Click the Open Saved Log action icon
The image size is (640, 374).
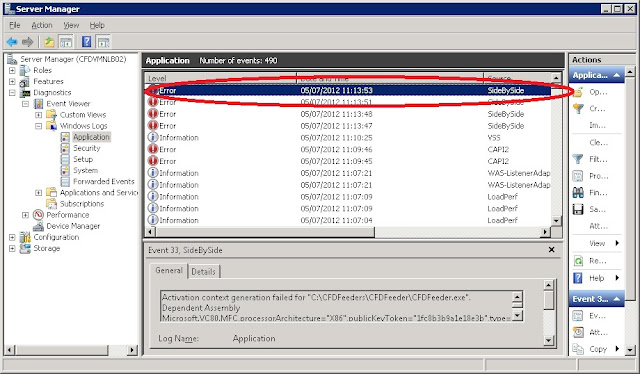click(578, 92)
